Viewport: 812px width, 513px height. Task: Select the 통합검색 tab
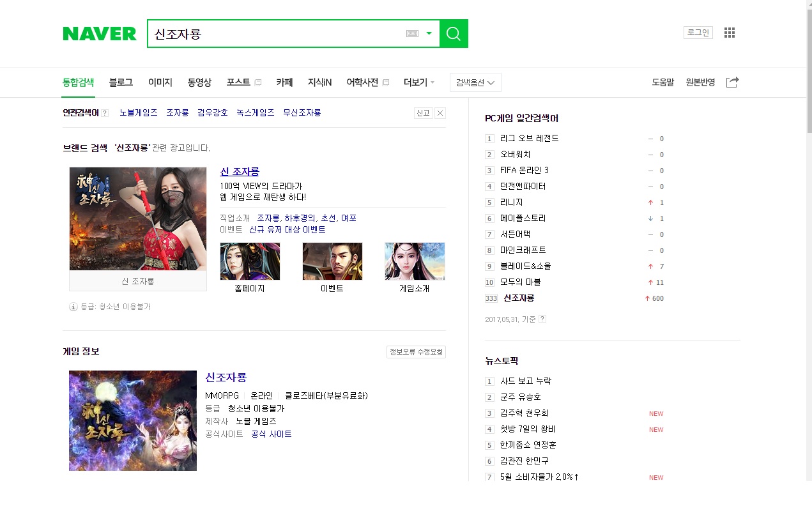pyautogui.click(x=78, y=82)
